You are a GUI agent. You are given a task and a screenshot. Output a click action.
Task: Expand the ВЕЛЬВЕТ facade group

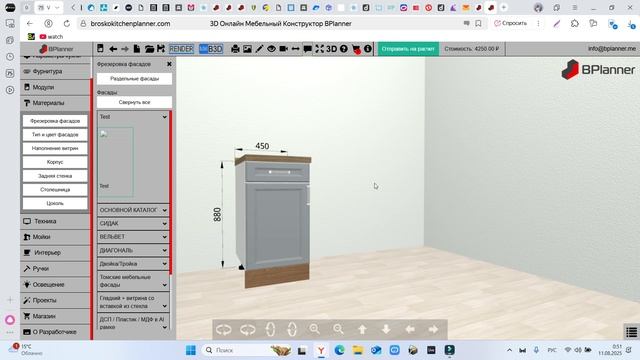(133, 237)
